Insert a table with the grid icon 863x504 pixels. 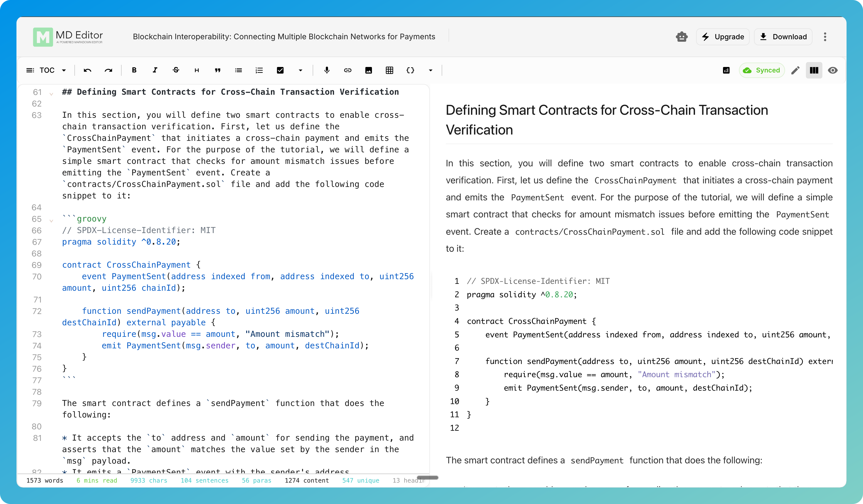(x=390, y=70)
